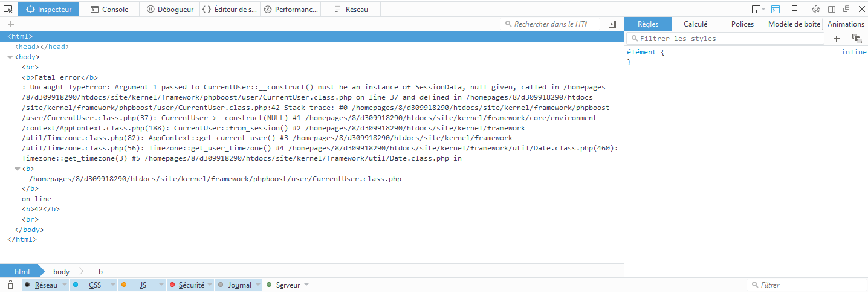Image resolution: width=868 pixels, height=293 pixels.
Task: Collapse the inspector side panel
Action: tap(612, 24)
